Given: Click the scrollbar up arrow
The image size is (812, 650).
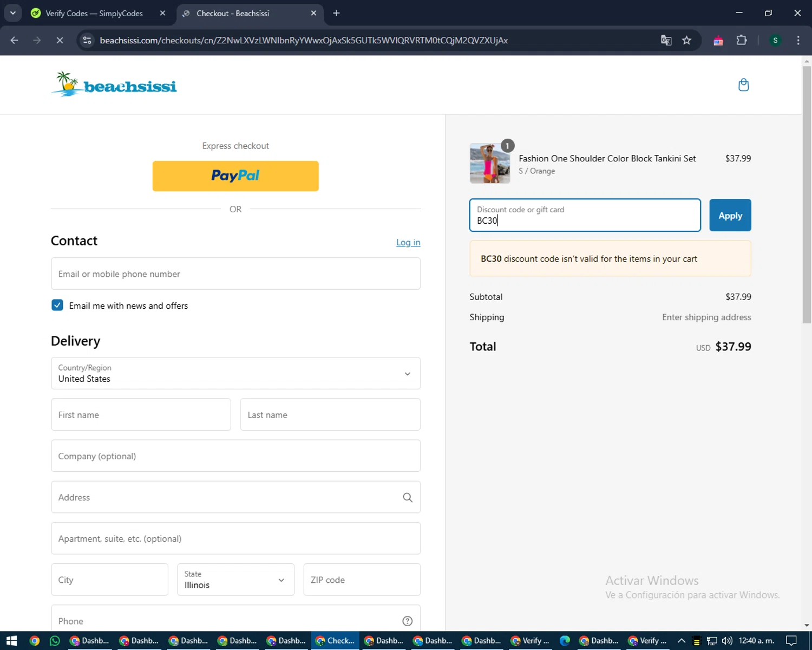Looking at the screenshot, I should [x=807, y=61].
